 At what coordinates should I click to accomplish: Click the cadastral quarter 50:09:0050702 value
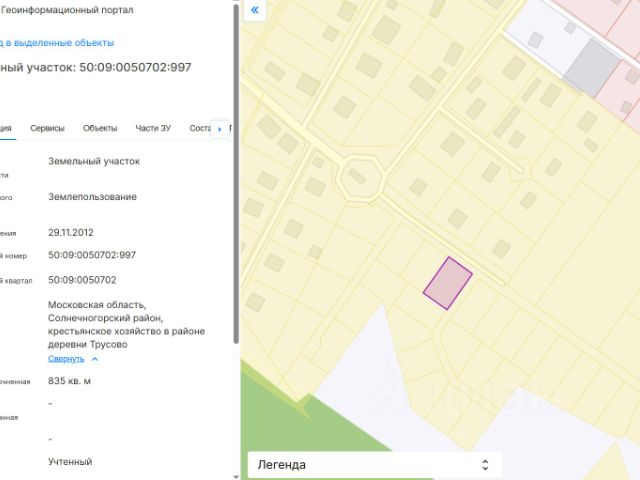(x=82, y=280)
